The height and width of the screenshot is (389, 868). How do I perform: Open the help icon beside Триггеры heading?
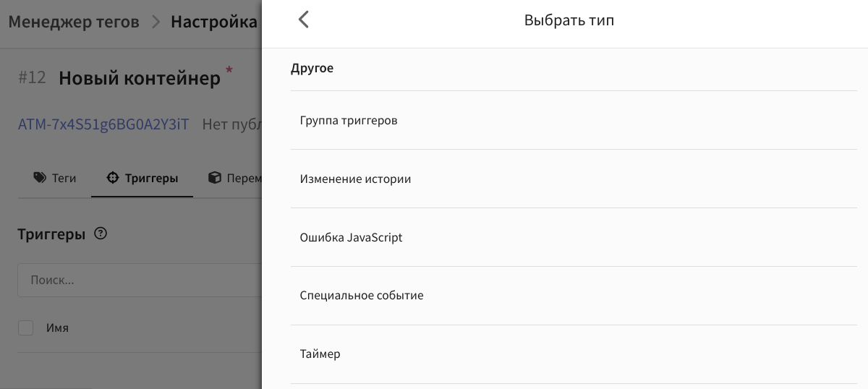click(x=101, y=234)
